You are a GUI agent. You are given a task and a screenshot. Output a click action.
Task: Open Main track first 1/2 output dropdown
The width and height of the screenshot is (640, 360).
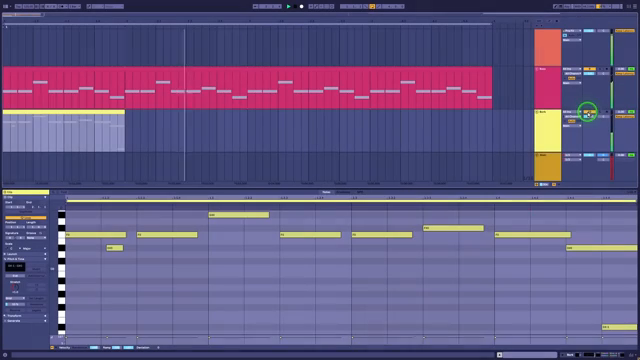click(572, 155)
